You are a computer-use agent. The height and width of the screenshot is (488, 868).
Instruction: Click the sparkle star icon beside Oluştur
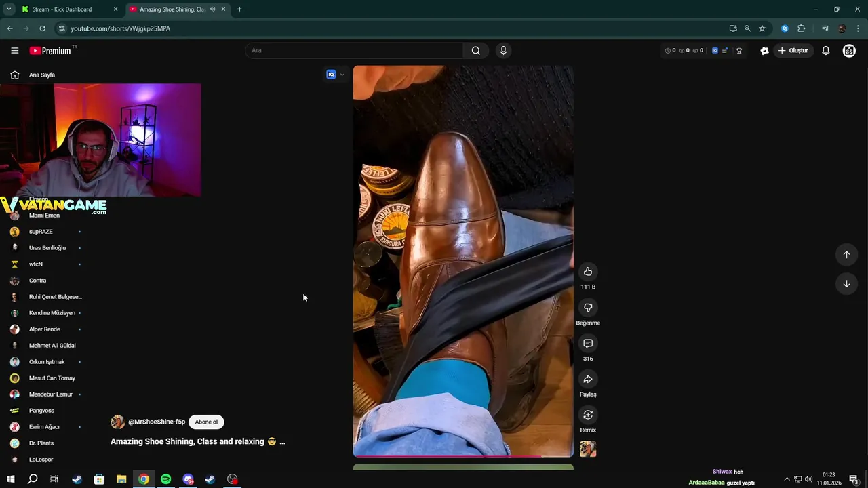click(x=765, y=51)
